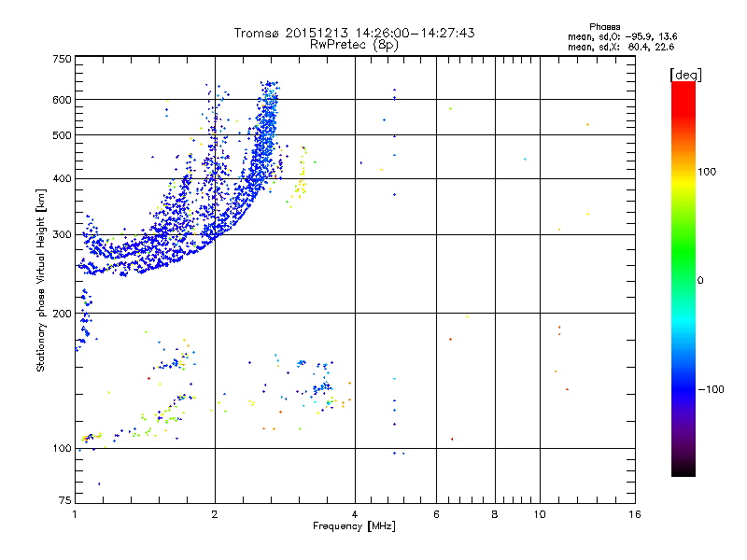
Task: Click the y-axis label '500'
Action: [62, 135]
